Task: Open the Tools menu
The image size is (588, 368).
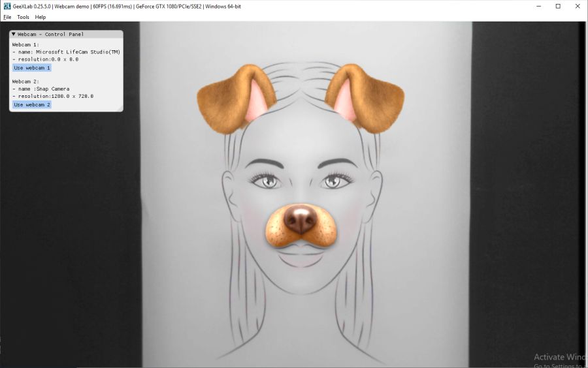Action: pyautogui.click(x=23, y=17)
